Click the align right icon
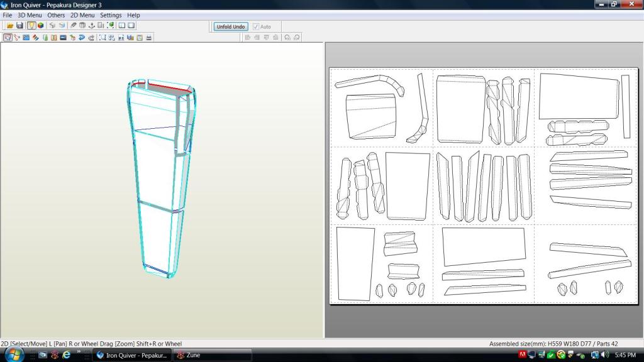 click(x=257, y=37)
